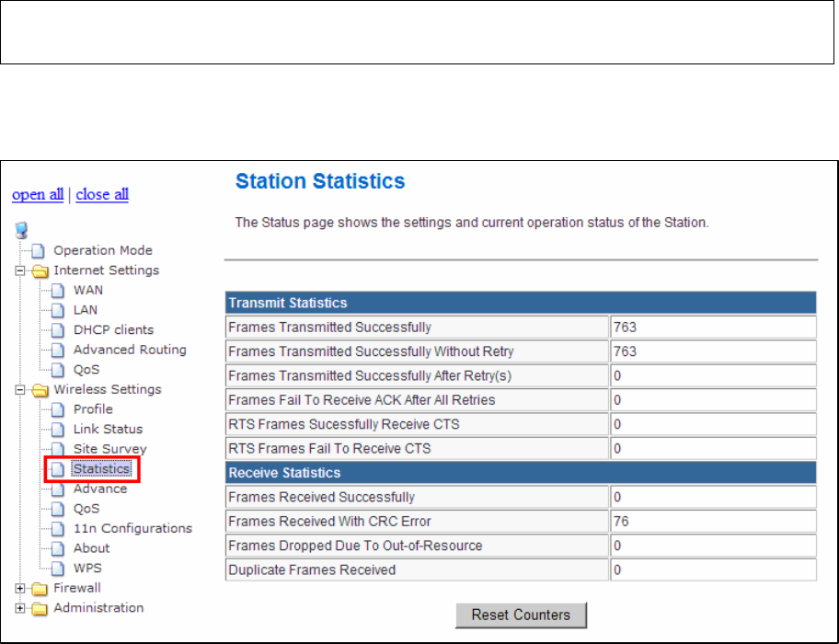Click Duplicate Frames Received label
This screenshot has width=839, height=644.
point(312,570)
